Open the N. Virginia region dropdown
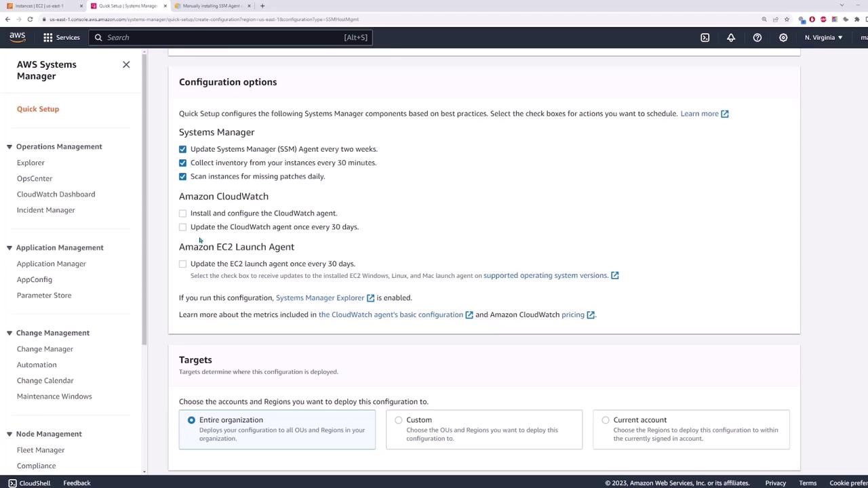 823,37
